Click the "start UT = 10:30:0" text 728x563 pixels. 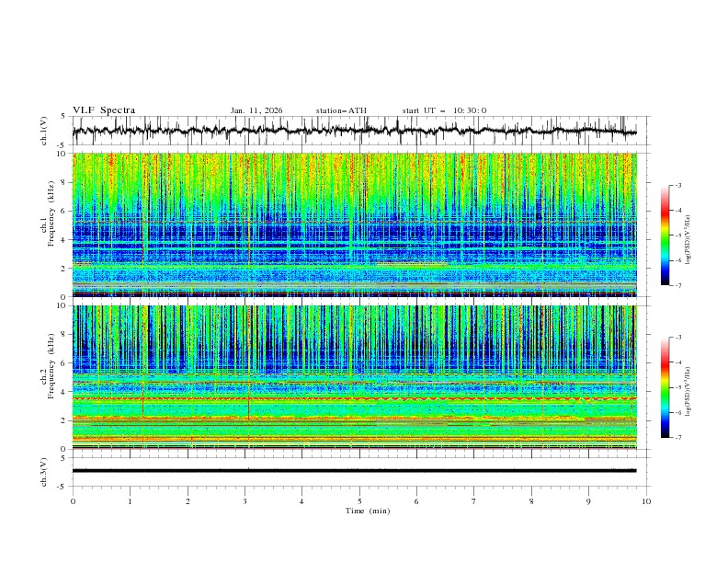444,110
